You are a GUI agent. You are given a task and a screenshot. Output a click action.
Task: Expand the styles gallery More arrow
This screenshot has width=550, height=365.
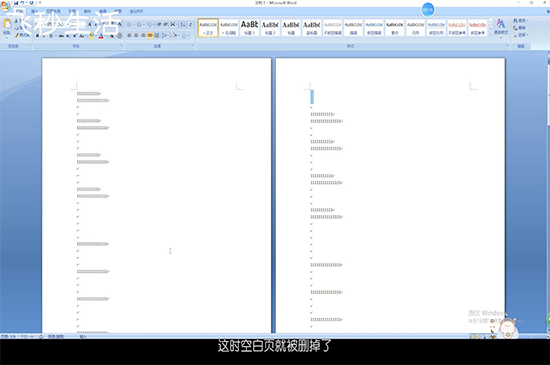pos(490,34)
